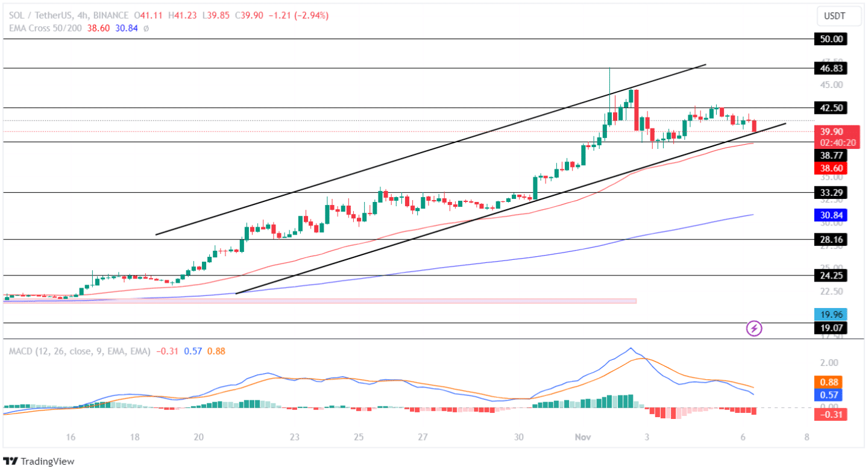Image resolution: width=868 pixels, height=469 pixels.
Task: Click the ø symbol beside EMA values
Action: [x=146, y=28]
